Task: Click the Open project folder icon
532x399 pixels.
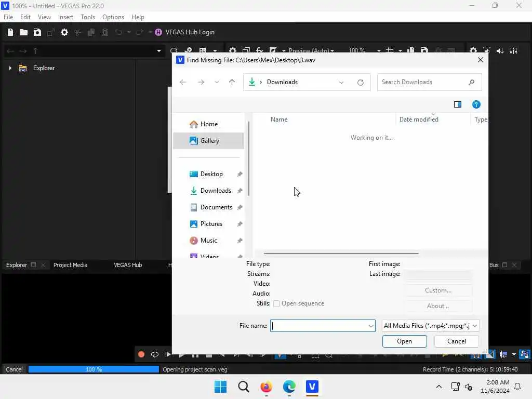Action: coord(24,32)
